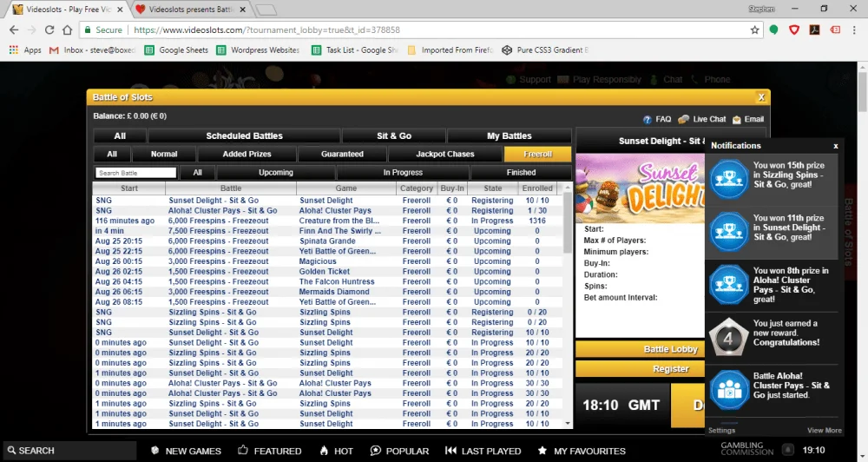Open Gmail Inbox bookmark
The image size is (868, 462).
tap(92, 49)
